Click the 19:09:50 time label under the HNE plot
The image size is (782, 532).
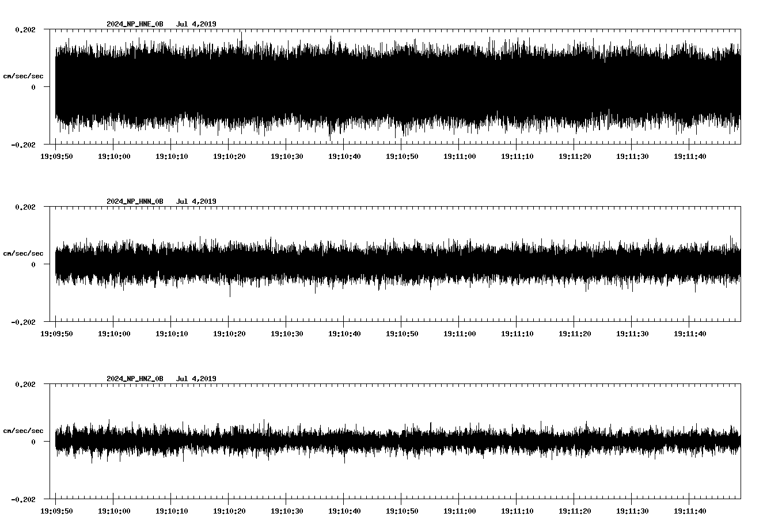tap(56, 156)
